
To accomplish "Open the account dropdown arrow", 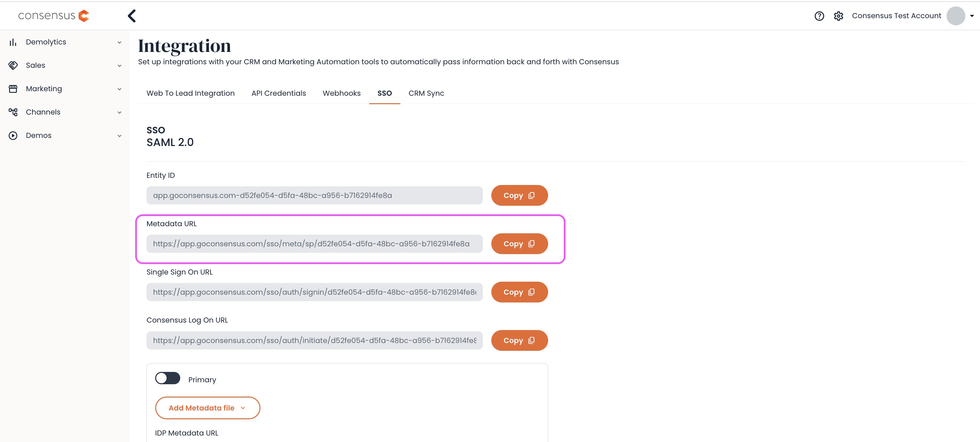I will click(x=972, y=16).
